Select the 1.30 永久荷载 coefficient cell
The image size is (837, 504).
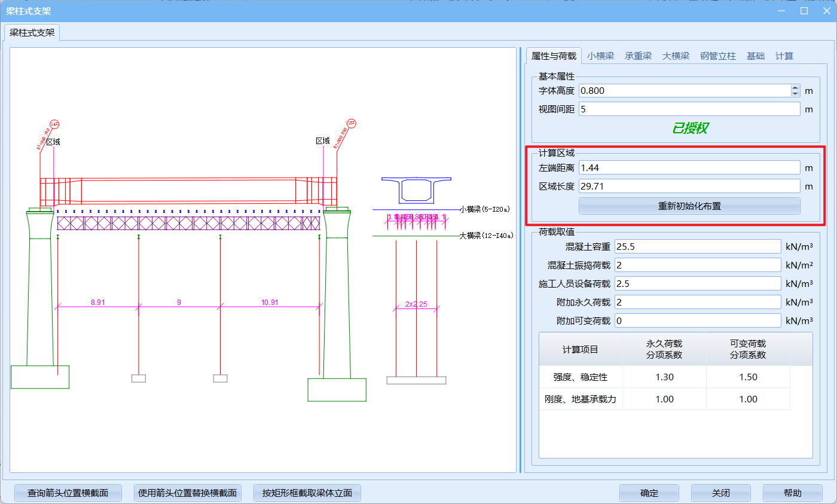(664, 377)
